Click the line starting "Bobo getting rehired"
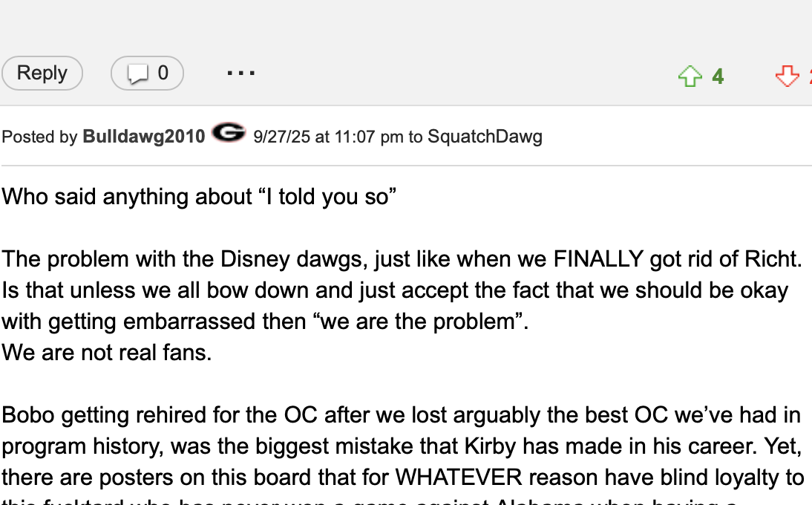Screen dimensions: 812x505 pos(401,414)
